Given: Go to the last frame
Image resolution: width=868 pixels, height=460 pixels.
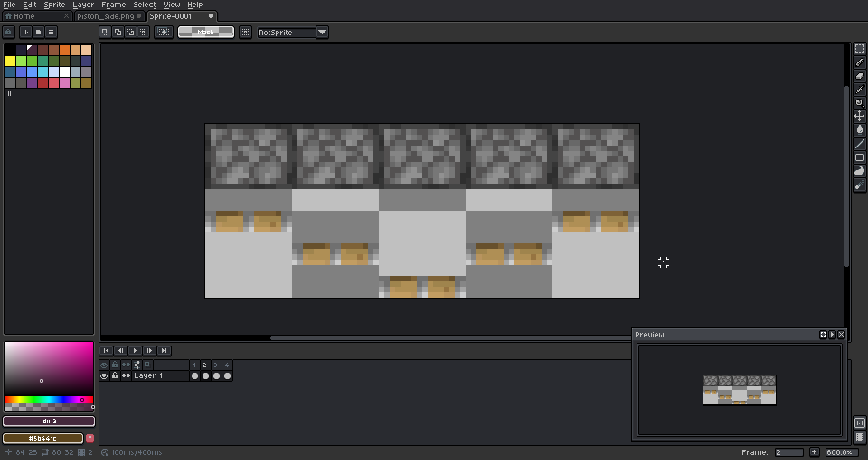Looking at the screenshot, I should (164, 351).
